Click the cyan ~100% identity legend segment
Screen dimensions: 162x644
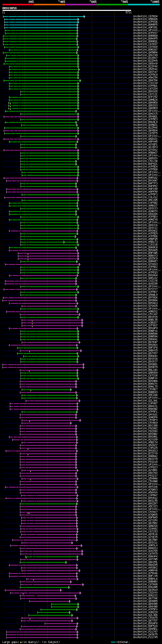(x=144, y=5)
